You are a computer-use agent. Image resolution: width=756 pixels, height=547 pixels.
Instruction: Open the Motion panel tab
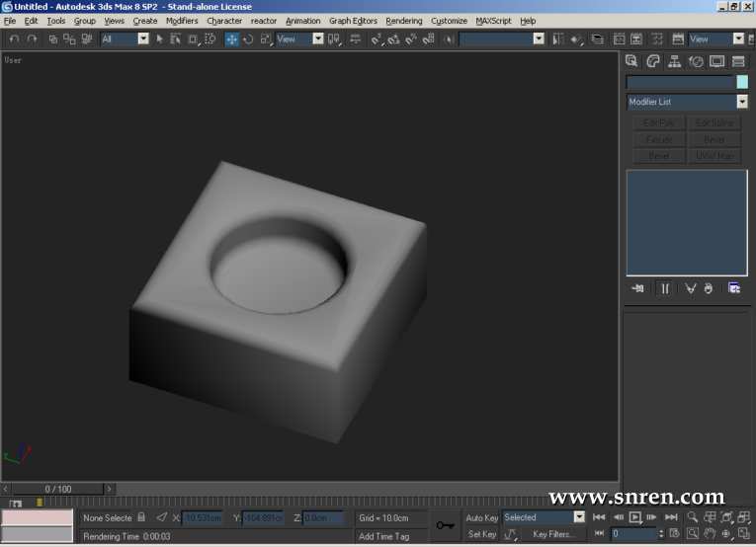point(696,61)
